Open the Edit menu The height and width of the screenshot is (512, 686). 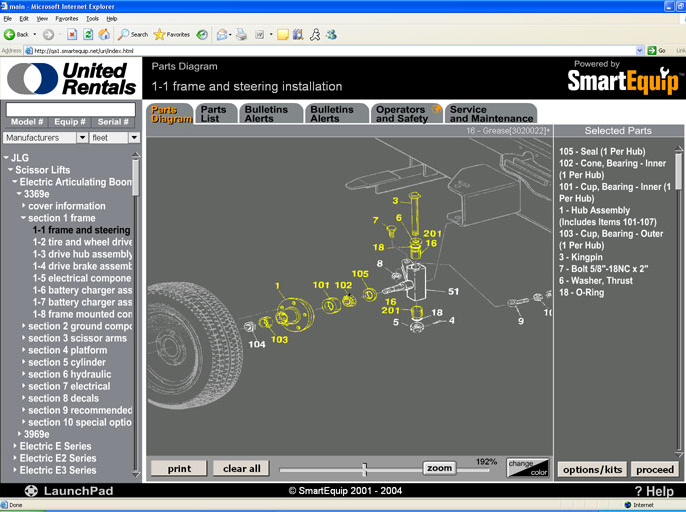click(24, 19)
